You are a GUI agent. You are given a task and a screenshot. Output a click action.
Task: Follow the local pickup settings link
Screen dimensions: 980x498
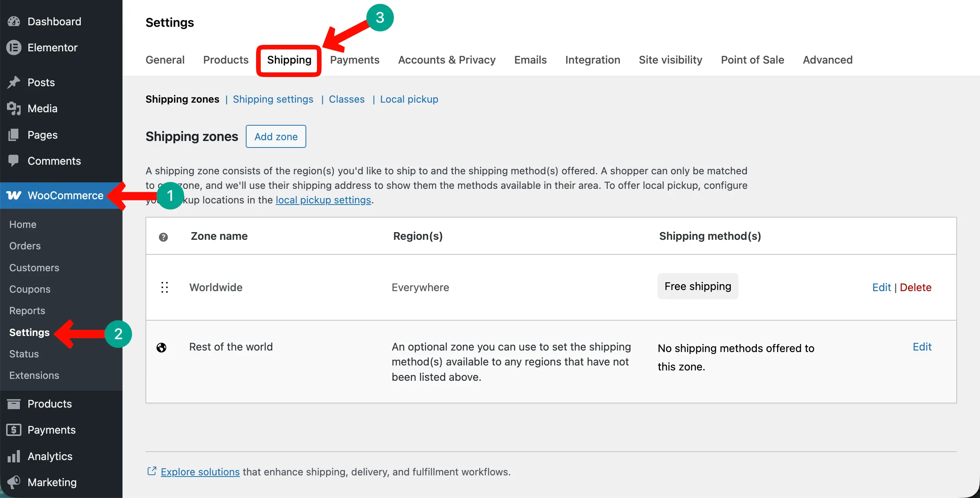click(x=323, y=200)
